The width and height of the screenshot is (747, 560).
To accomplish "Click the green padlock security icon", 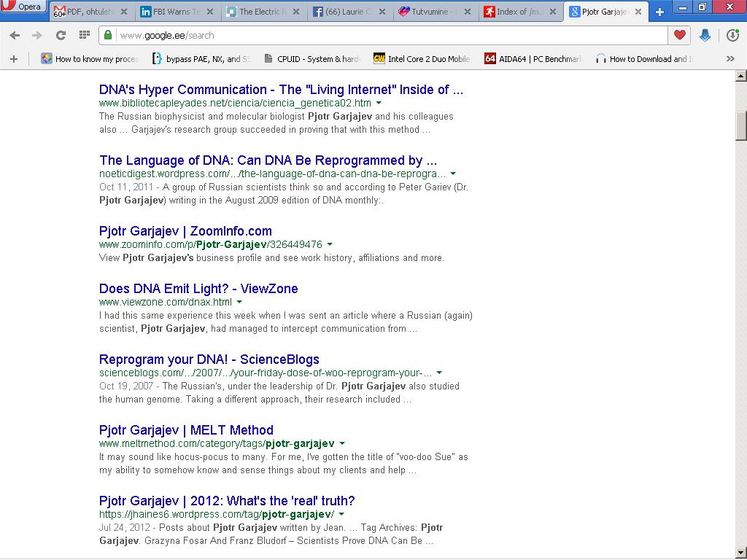I will click(x=108, y=35).
